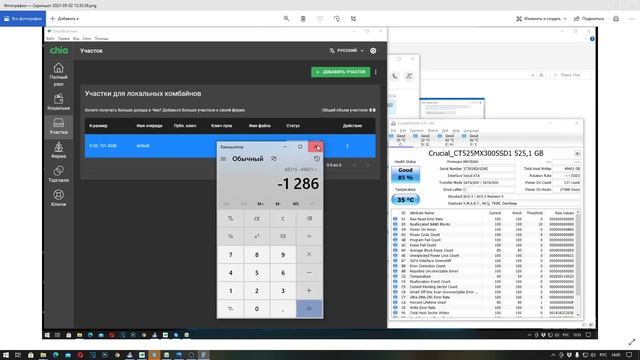
Task: Click Attribute Name column header in CrystalDiskInfo
Action: (x=422, y=213)
